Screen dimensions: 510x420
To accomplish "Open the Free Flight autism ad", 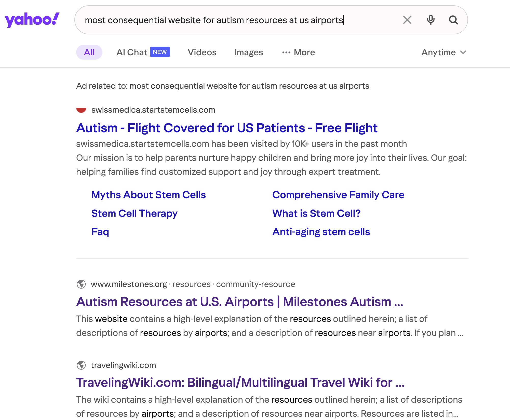I will pyautogui.click(x=226, y=128).
